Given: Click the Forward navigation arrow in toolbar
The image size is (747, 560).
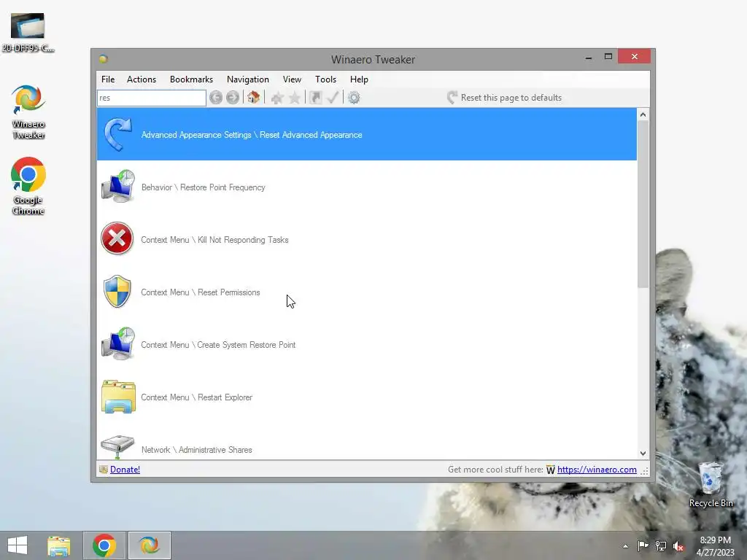Looking at the screenshot, I should pos(233,98).
